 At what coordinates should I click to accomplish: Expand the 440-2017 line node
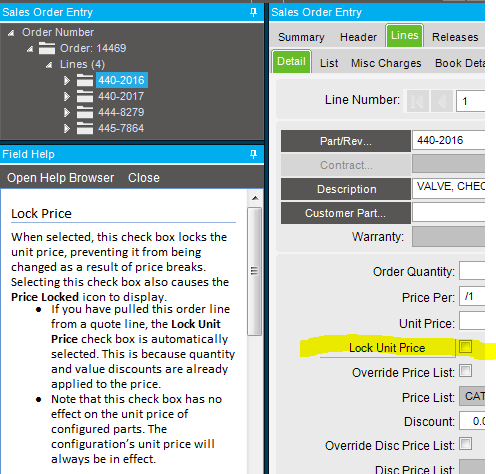67,96
